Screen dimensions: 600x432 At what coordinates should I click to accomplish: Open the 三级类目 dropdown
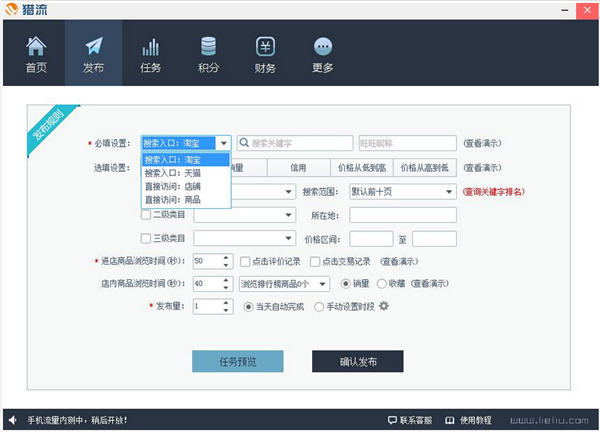245,238
